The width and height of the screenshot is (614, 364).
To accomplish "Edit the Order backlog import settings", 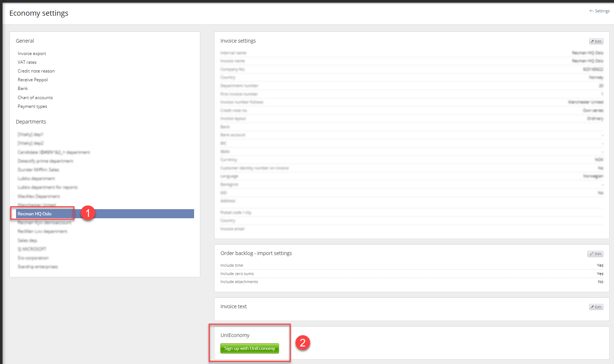I will 595,254.
